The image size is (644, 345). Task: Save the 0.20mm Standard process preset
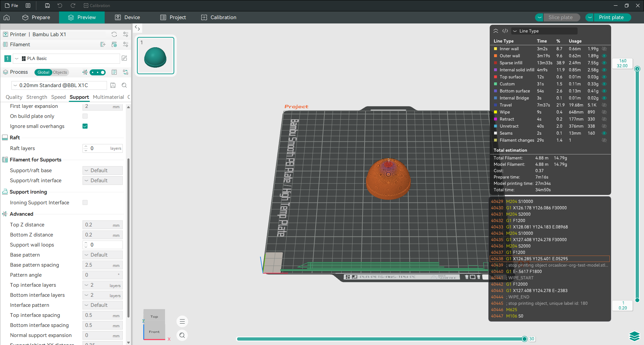tap(113, 85)
